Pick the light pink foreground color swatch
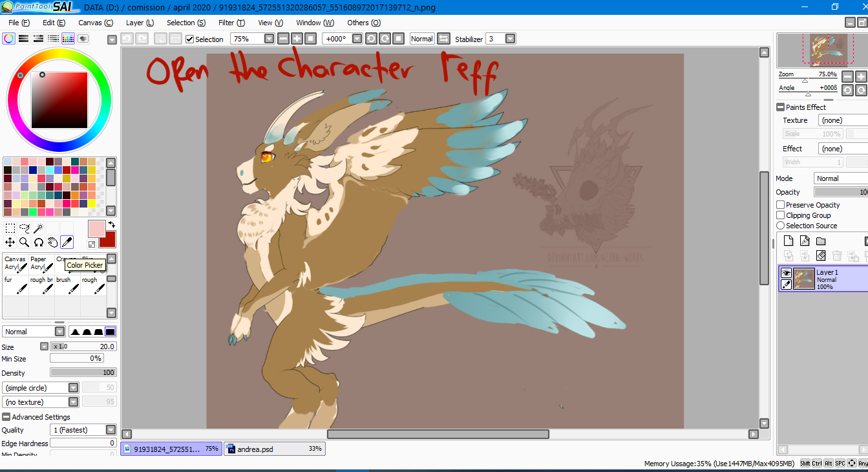The height and width of the screenshot is (472, 868). (96, 228)
